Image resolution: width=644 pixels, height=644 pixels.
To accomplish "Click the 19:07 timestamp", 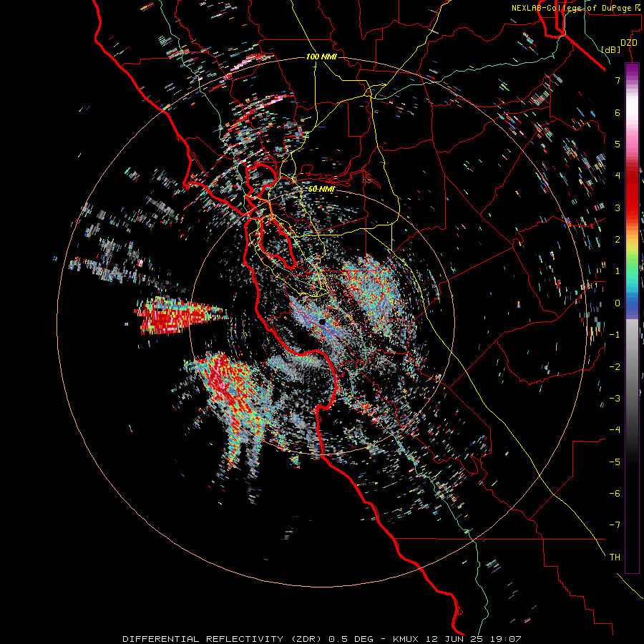I will point(507,639).
